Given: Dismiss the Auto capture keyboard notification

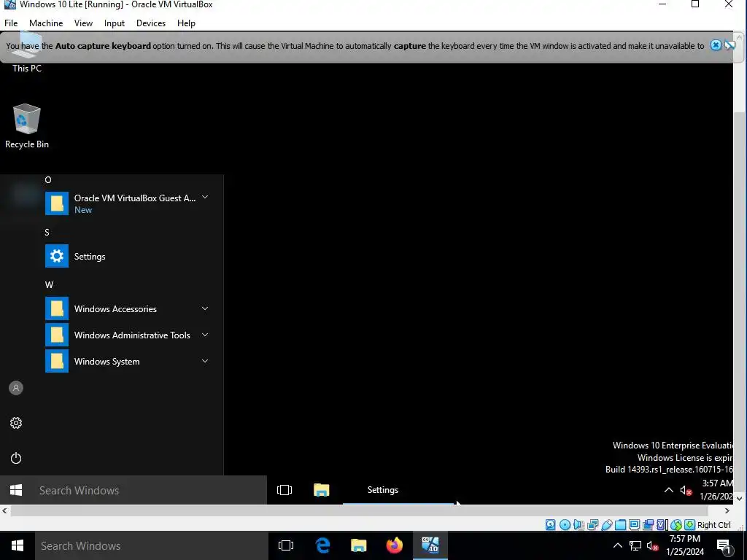Looking at the screenshot, I should tap(716, 45).
